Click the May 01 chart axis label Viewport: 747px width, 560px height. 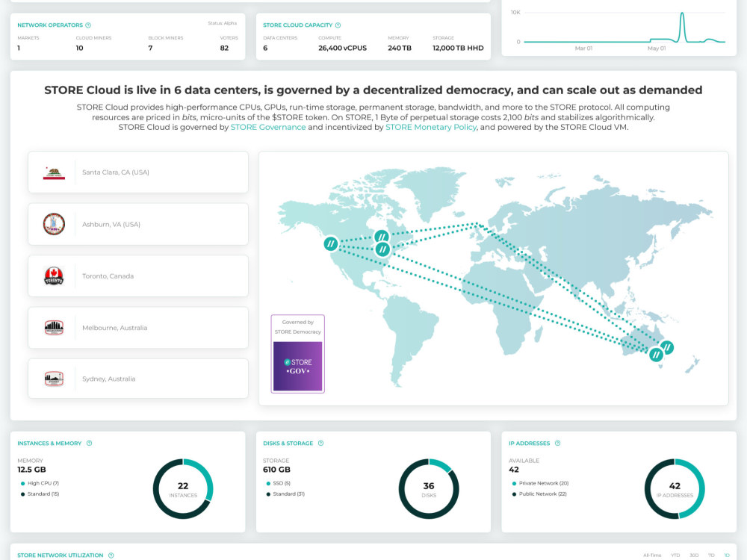pos(657,48)
